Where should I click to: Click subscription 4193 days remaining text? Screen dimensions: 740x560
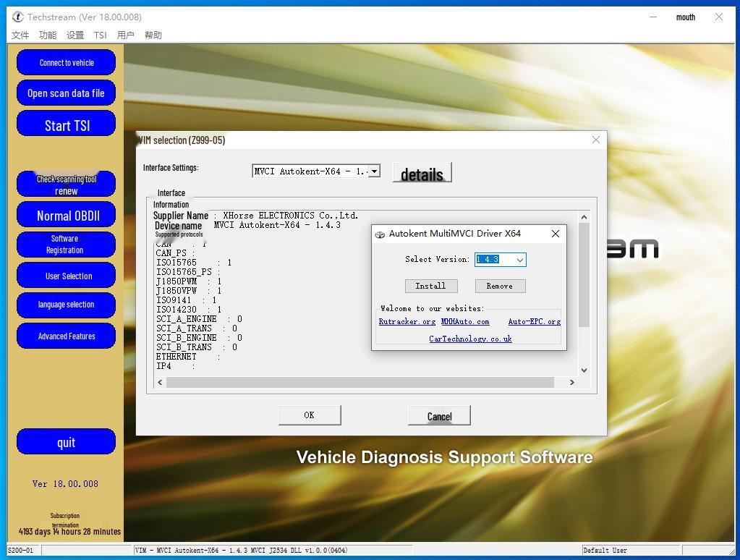click(x=69, y=532)
